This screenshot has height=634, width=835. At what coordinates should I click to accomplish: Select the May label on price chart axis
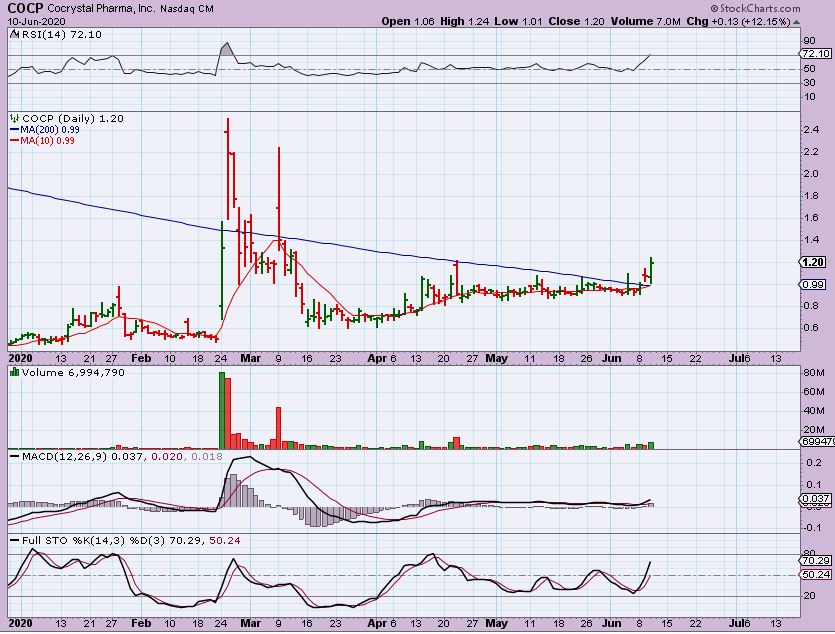(497, 356)
